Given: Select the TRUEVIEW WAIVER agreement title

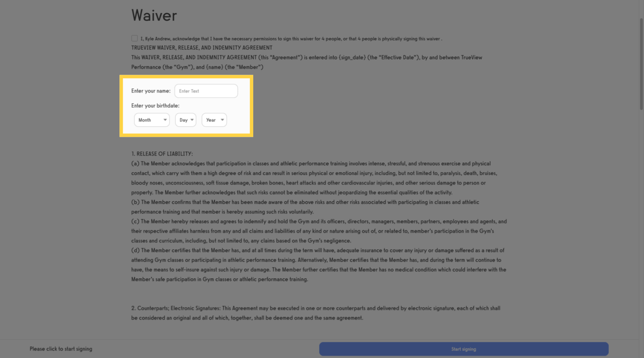Looking at the screenshot, I should [x=202, y=47].
